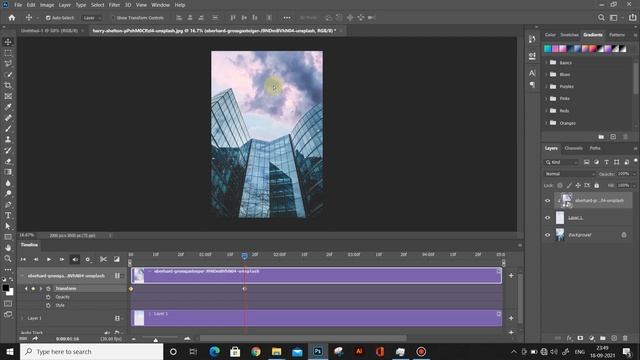Click the Windows taskbar search box
The width and height of the screenshot is (640, 360).
[x=91, y=351]
